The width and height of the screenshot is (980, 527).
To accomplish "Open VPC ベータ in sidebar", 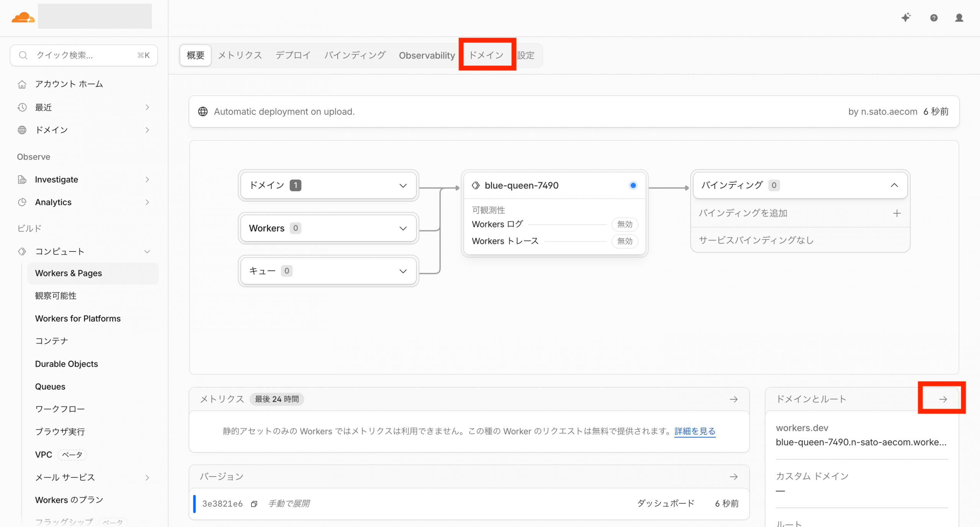I will (x=61, y=455).
